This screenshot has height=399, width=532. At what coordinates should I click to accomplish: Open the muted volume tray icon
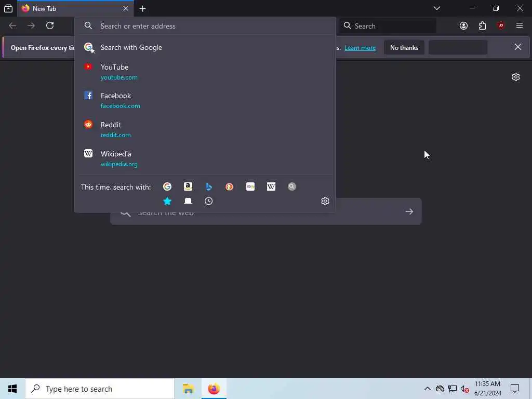point(465,389)
